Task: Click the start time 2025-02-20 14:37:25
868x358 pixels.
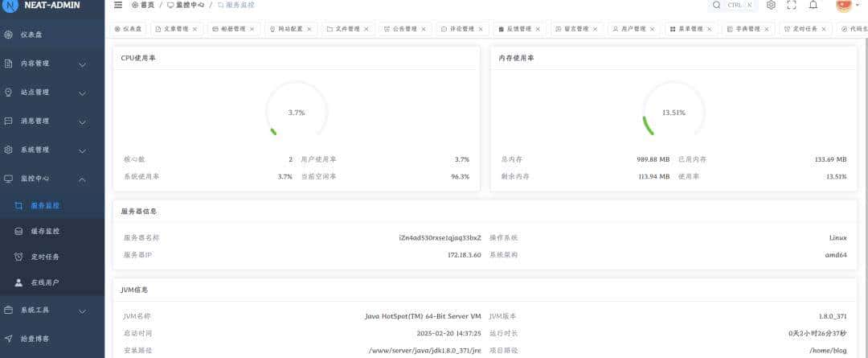Action: pyautogui.click(x=449, y=334)
